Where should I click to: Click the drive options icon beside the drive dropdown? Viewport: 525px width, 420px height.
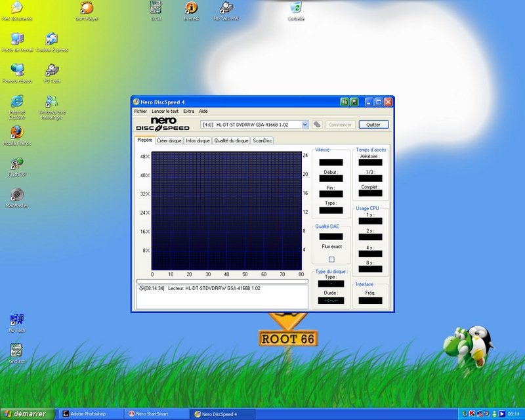click(x=317, y=125)
